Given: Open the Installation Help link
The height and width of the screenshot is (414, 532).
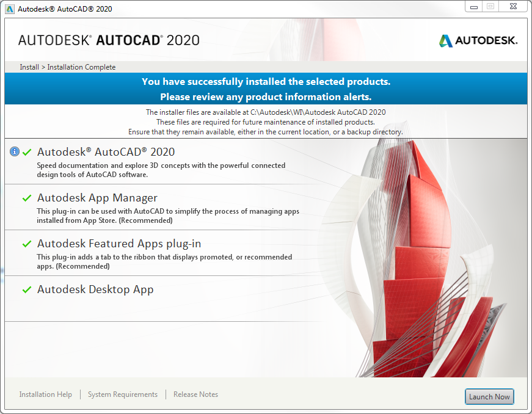Looking at the screenshot, I should (x=45, y=394).
